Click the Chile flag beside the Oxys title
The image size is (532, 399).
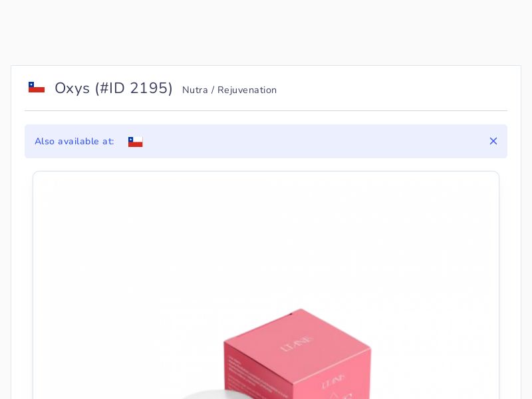tap(37, 87)
